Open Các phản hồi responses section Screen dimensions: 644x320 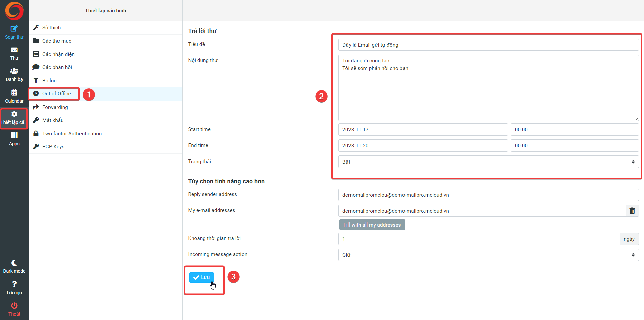point(106,67)
